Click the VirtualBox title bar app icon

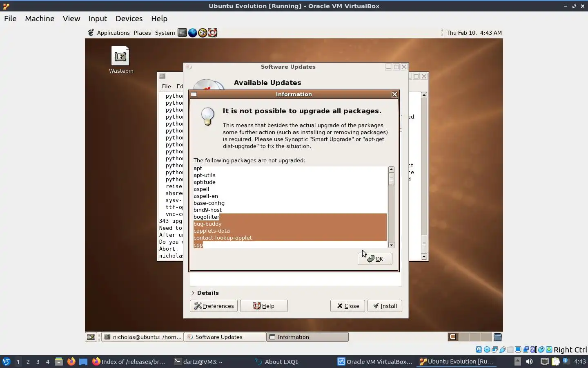pos(6,6)
